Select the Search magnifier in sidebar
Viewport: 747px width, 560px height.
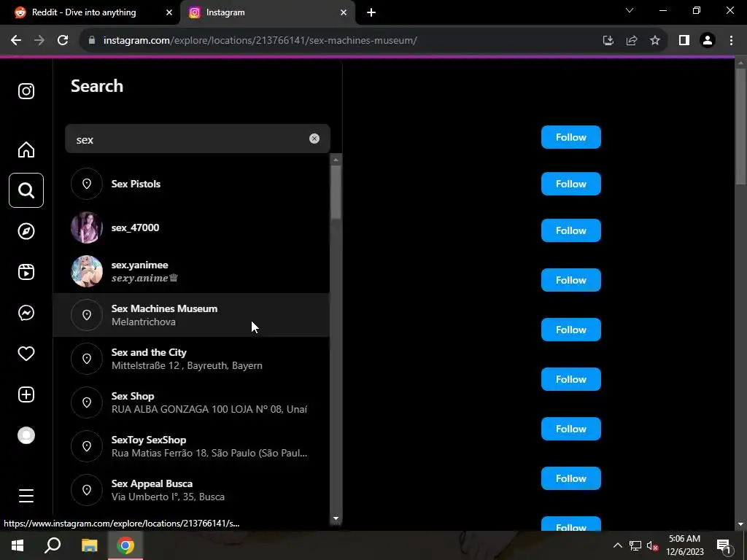26,190
